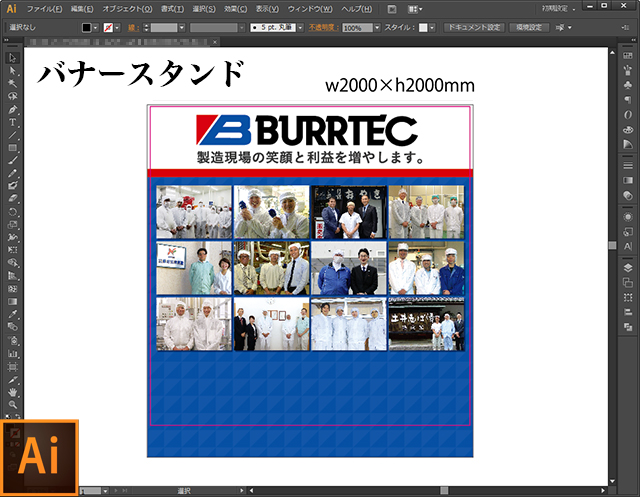This screenshot has height=497, width=640.
Task: Open the Align panel icon
Action: coord(628,312)
